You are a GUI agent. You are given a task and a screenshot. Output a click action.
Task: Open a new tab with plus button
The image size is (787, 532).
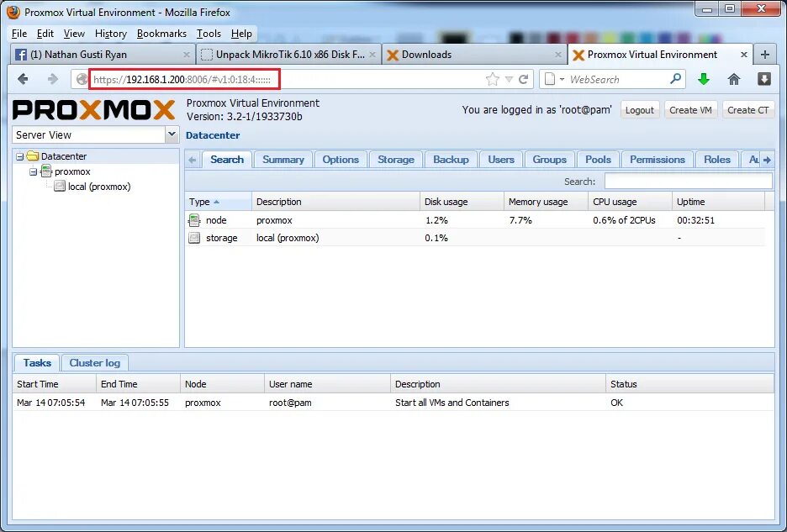tap(765, 55)
